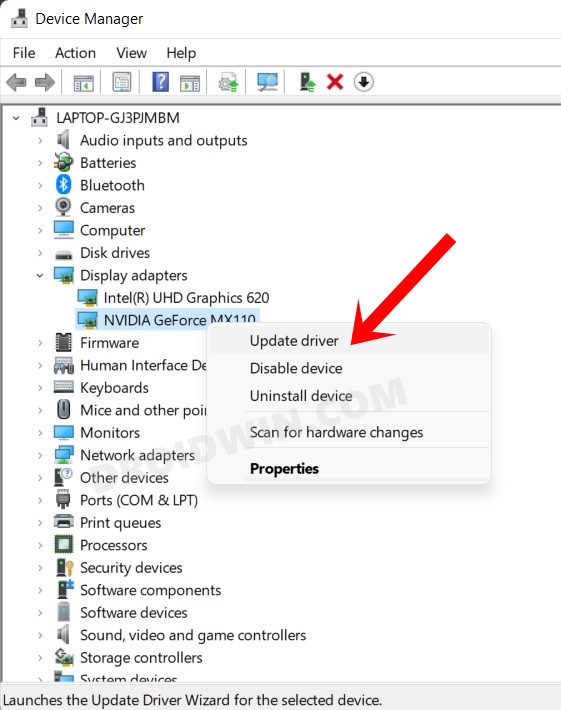
Task: Open the Action menu
Action: click(75, 53)
